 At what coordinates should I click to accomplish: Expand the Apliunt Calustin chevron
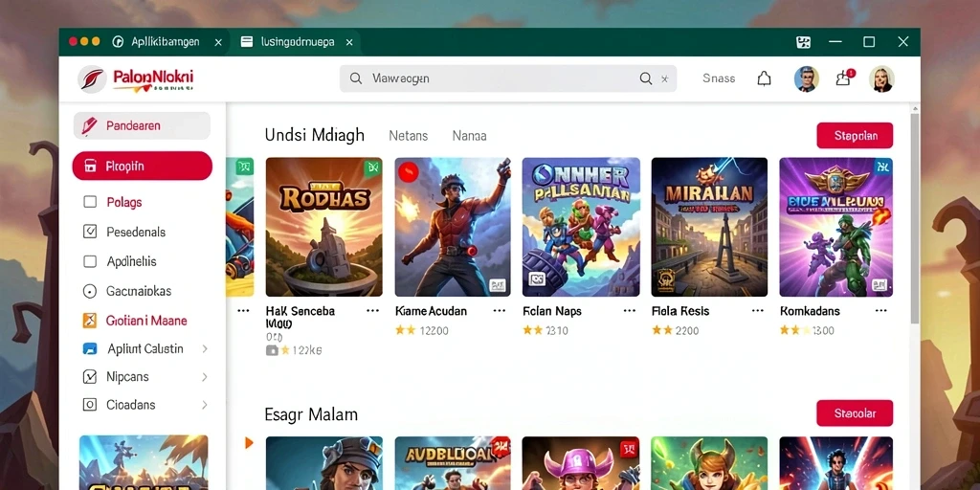coord(205,348)
